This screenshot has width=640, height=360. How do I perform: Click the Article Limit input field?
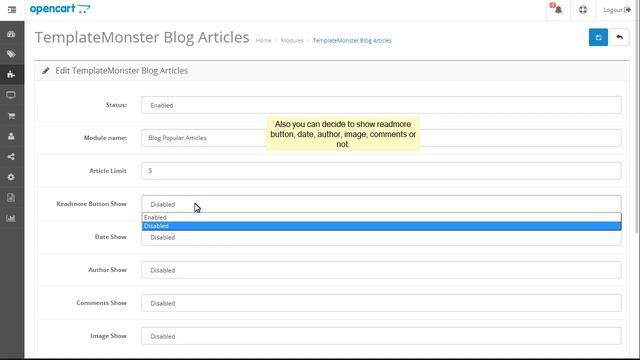[x=381, y=171]
